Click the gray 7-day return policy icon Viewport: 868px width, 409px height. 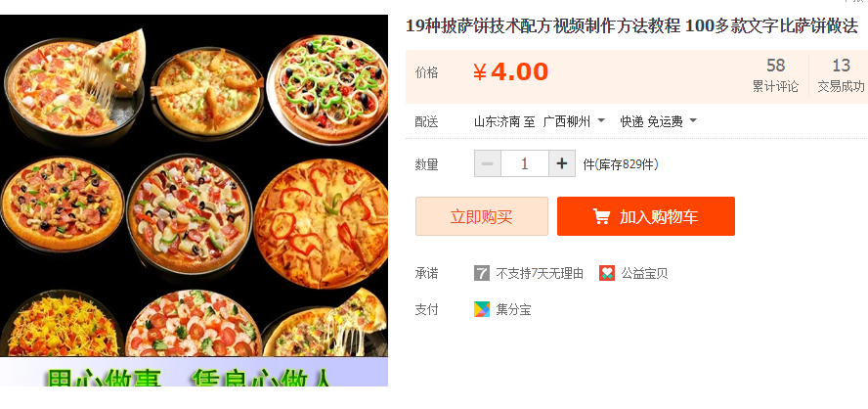point(482,273)
